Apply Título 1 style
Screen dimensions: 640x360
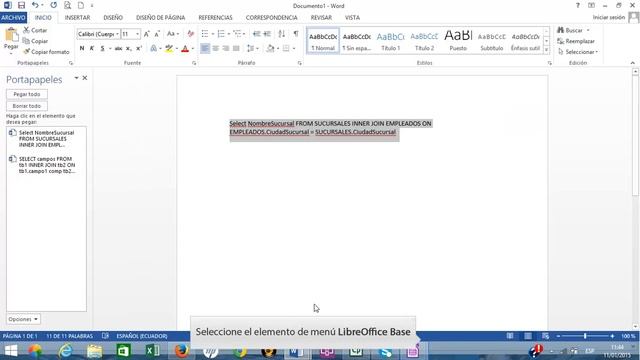point(391,41)
